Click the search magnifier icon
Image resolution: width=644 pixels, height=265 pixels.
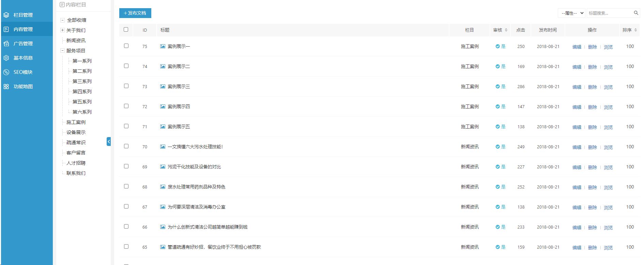coord(636,13)
